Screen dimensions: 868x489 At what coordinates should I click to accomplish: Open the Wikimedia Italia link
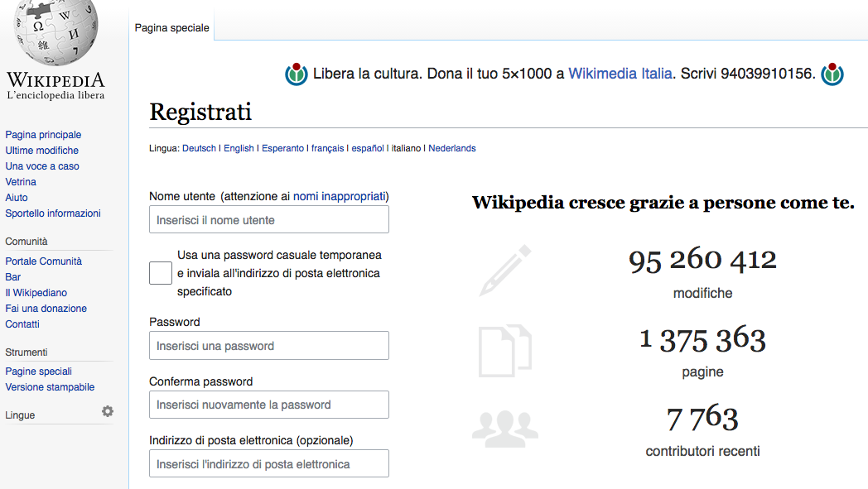click(620, 74)
